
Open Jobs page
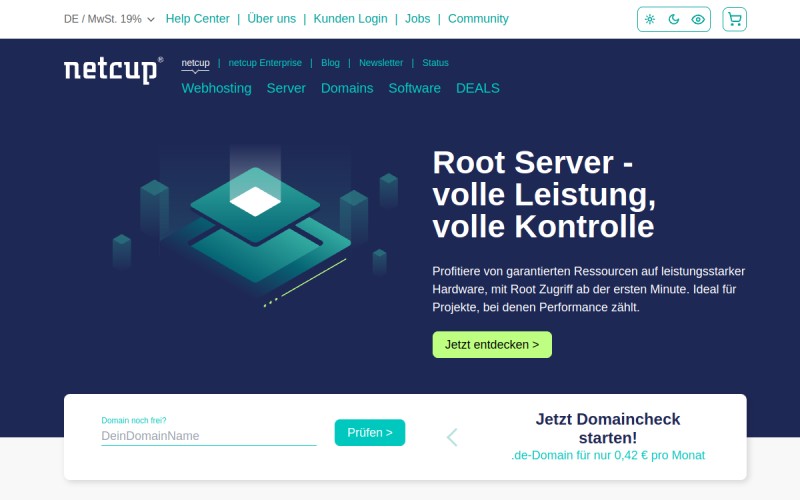pyautogui.click(x=417, y=19)
